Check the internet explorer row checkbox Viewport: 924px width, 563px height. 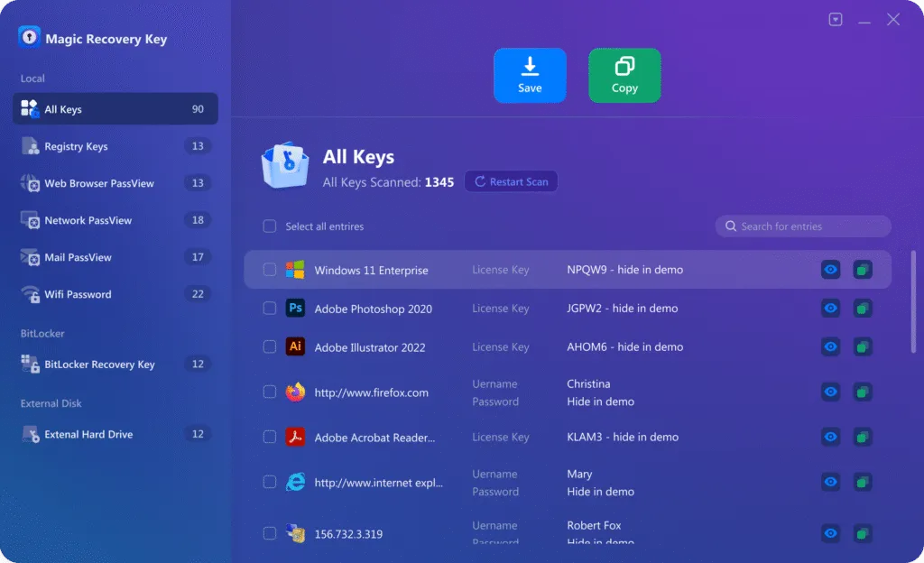(269, 483)
